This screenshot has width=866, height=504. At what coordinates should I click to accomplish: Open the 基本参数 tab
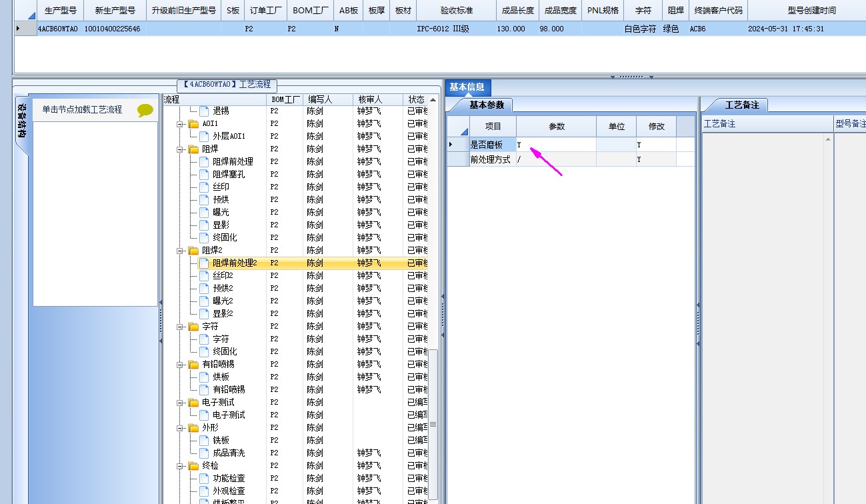(486, 105)
